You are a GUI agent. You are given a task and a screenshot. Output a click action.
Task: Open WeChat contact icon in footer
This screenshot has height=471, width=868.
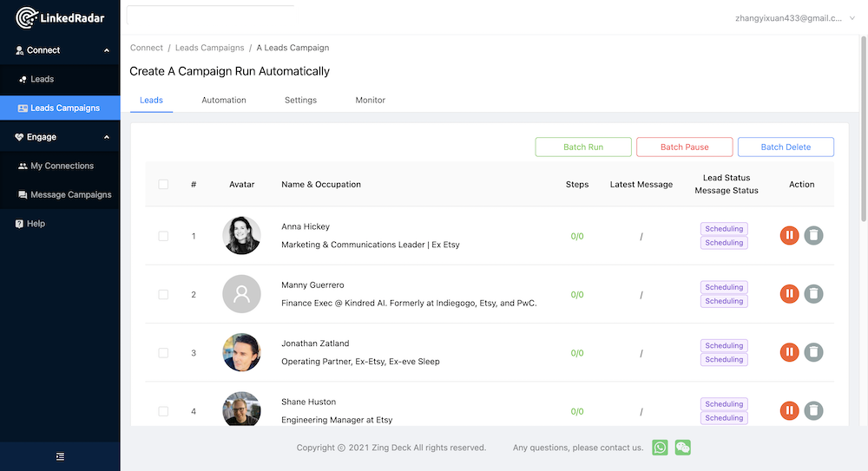(x=683, y=448)
